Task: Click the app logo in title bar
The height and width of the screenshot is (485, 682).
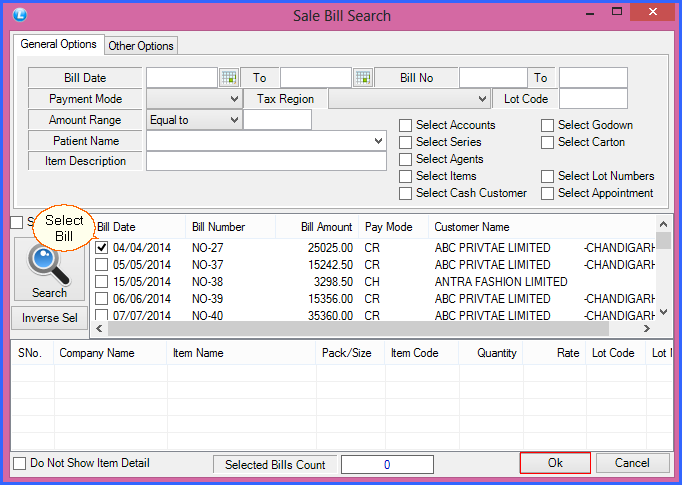Action: [20, 15]
